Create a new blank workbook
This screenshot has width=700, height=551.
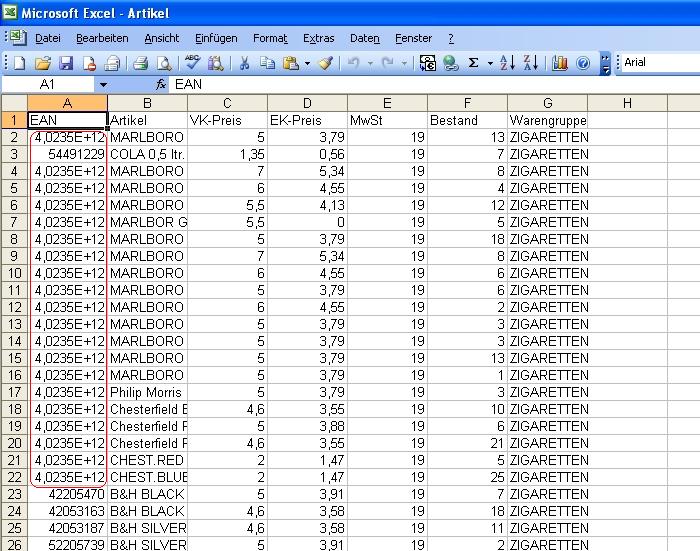coord(20,63)
